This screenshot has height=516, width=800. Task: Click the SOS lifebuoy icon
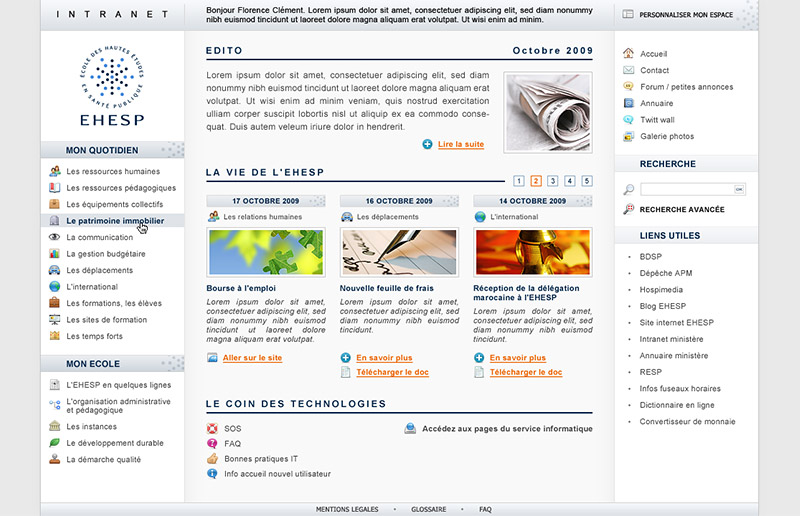click(212, 428)
